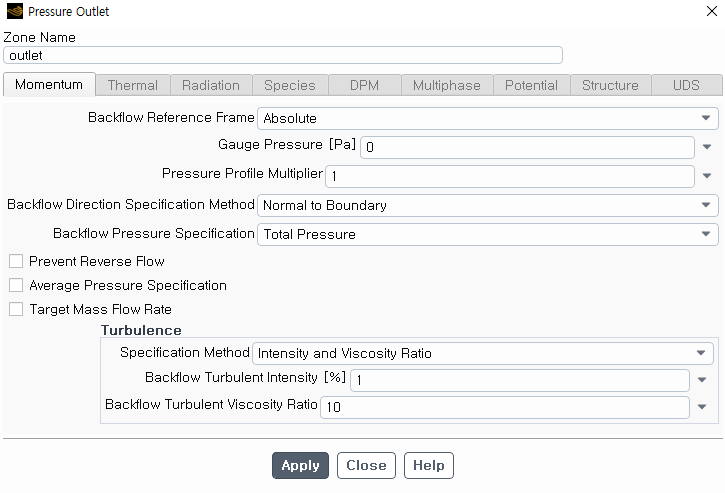Click the Zone Name text field
Image resolution: width=725 pixels, height=493 pixels.
(x=283, y=56)
